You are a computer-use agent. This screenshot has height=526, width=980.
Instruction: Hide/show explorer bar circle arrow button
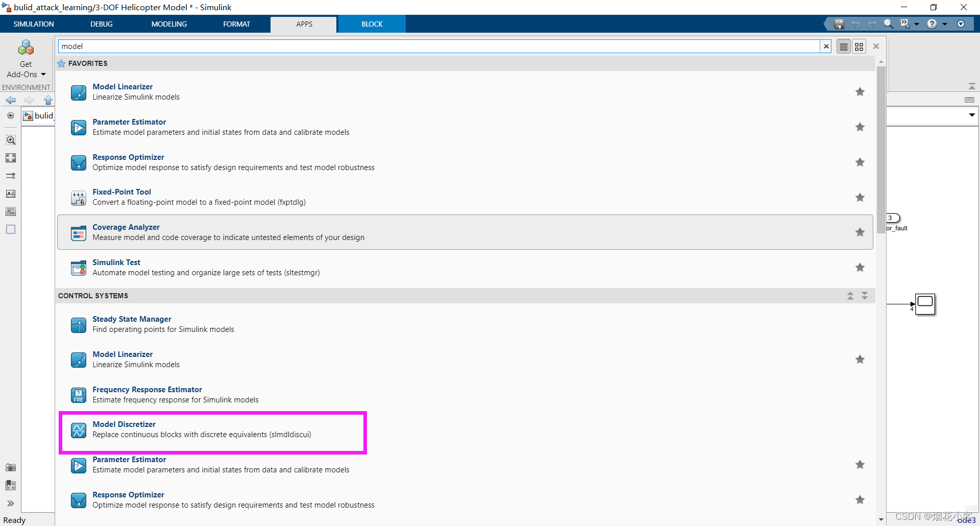coord(11,115)
